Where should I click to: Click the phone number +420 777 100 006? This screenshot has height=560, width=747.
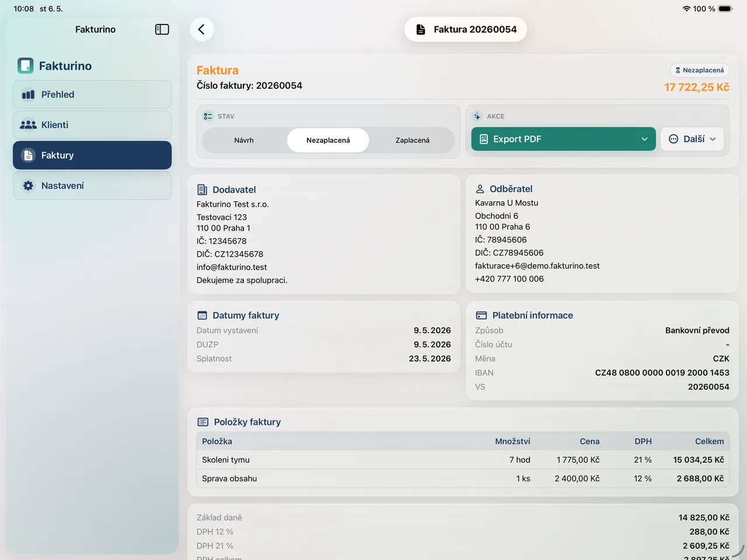509,279
